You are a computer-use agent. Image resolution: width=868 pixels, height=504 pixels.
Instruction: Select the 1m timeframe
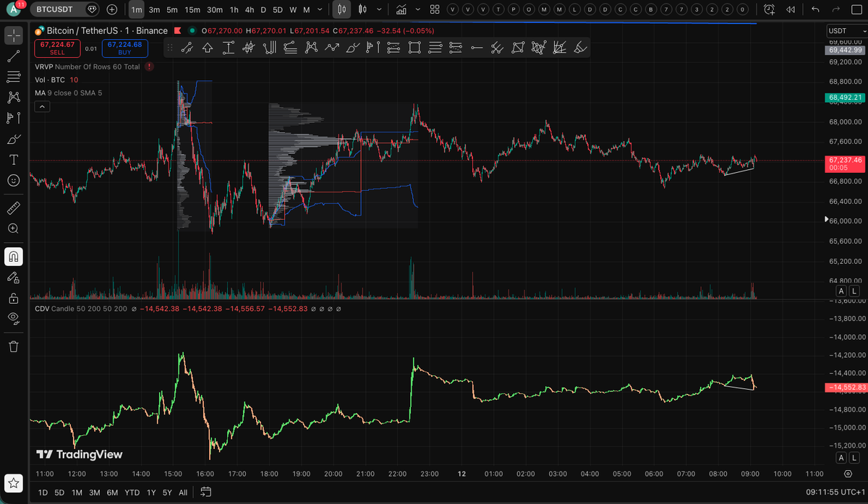coord(137,9)
